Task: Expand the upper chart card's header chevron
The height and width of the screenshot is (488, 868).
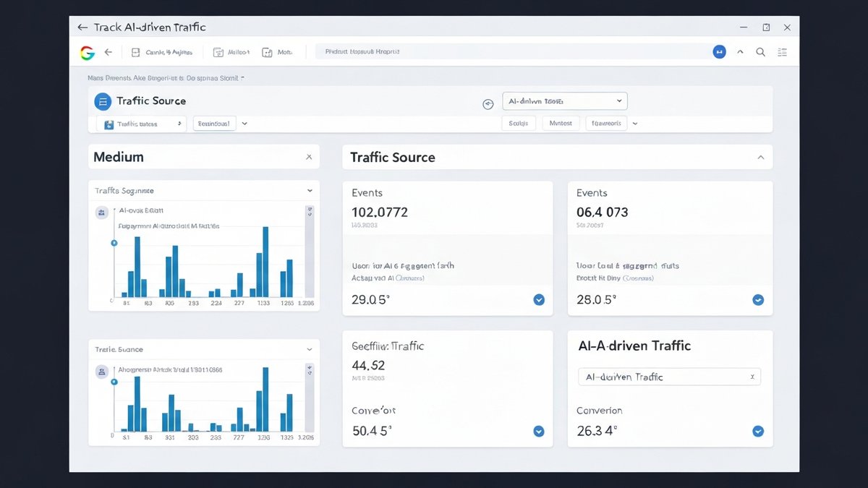Action: (310, 191)
